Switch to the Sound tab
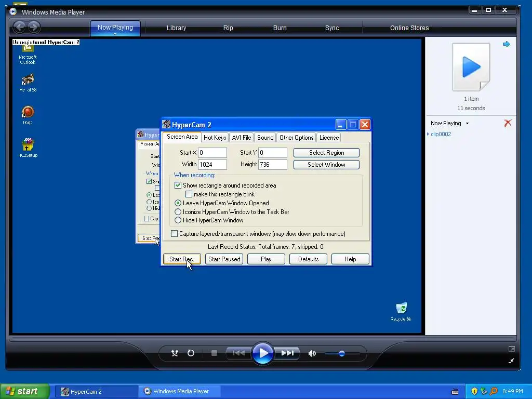Screen dimensions: 532x399 265,137
